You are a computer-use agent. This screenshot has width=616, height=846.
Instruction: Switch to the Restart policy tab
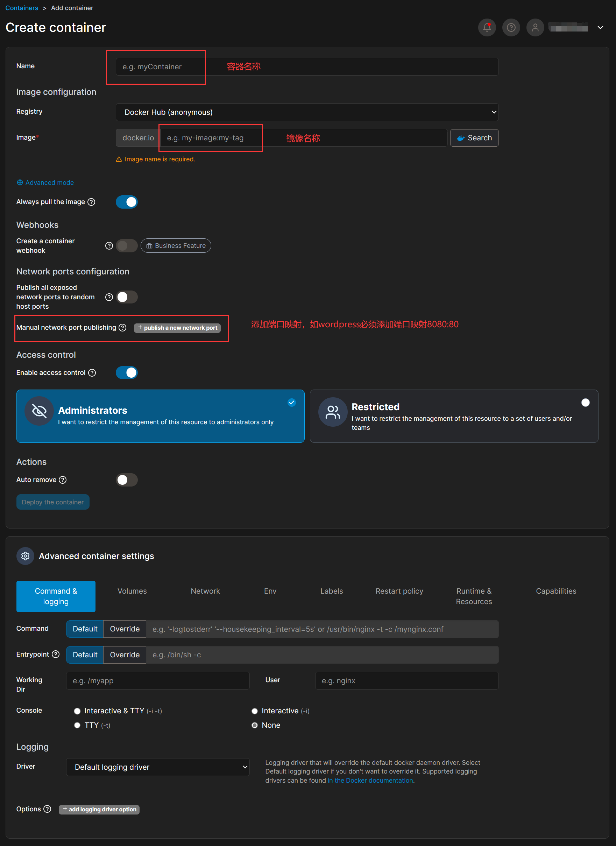click(x=399, y=591)
